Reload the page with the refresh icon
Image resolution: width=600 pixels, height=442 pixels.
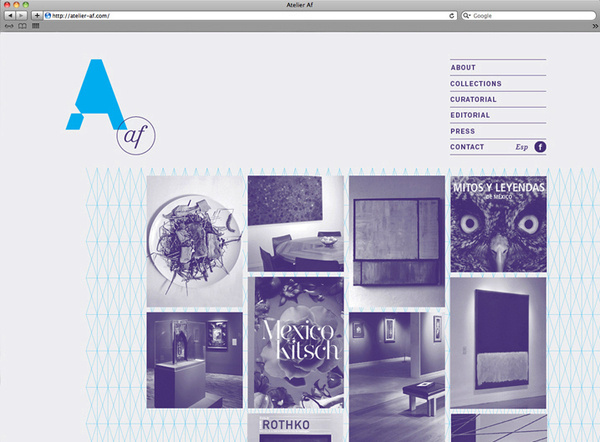(452, 16)
